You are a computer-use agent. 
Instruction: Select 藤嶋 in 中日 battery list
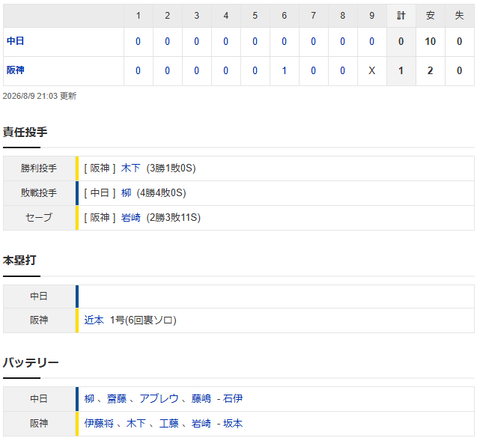201,398
